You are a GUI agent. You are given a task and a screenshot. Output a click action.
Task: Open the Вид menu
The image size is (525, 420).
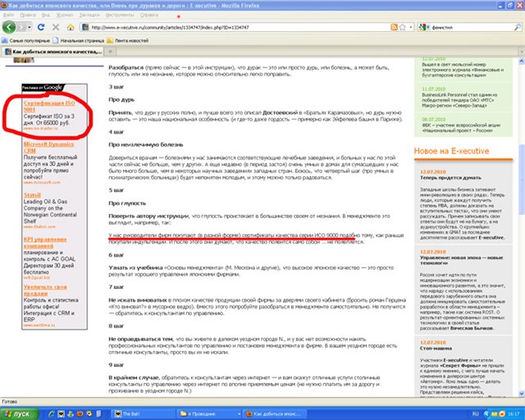click(46, 15)
